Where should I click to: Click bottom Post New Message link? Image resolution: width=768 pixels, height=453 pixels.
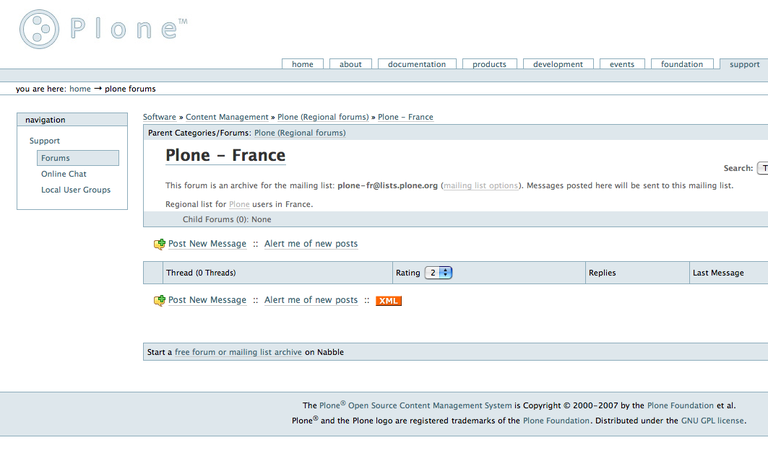click(207, 300)
